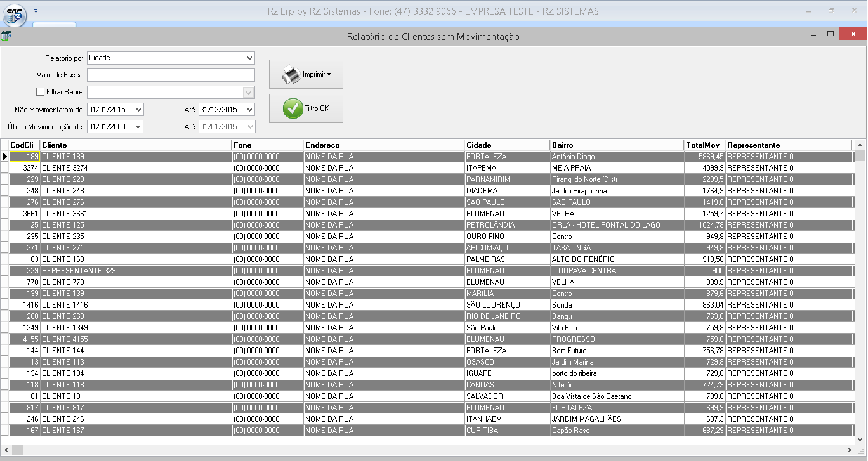Viewport: 868px width, 461px height.
Task: Click the report window's small icon in its title bar
Action: pos(6,36)
